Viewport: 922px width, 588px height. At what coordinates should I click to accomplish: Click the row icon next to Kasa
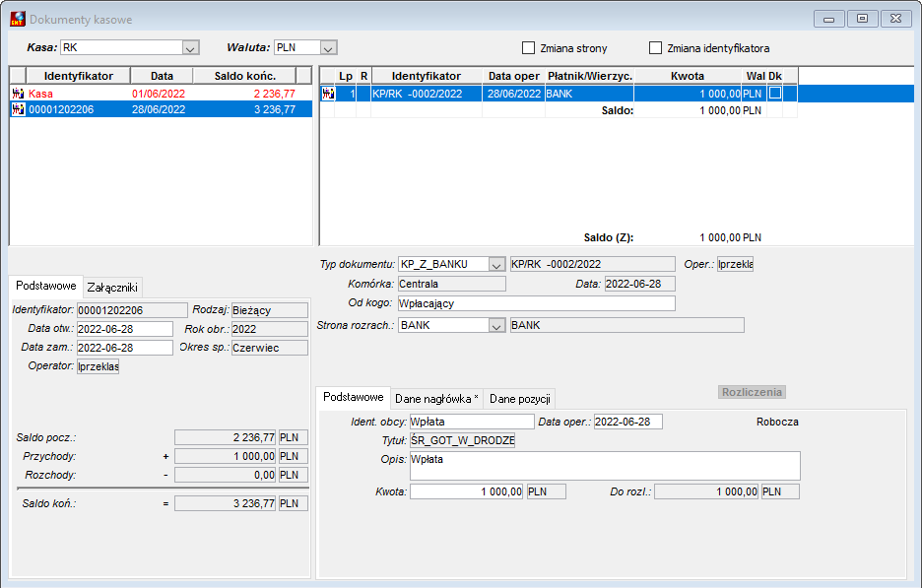[x=19, y=93]
